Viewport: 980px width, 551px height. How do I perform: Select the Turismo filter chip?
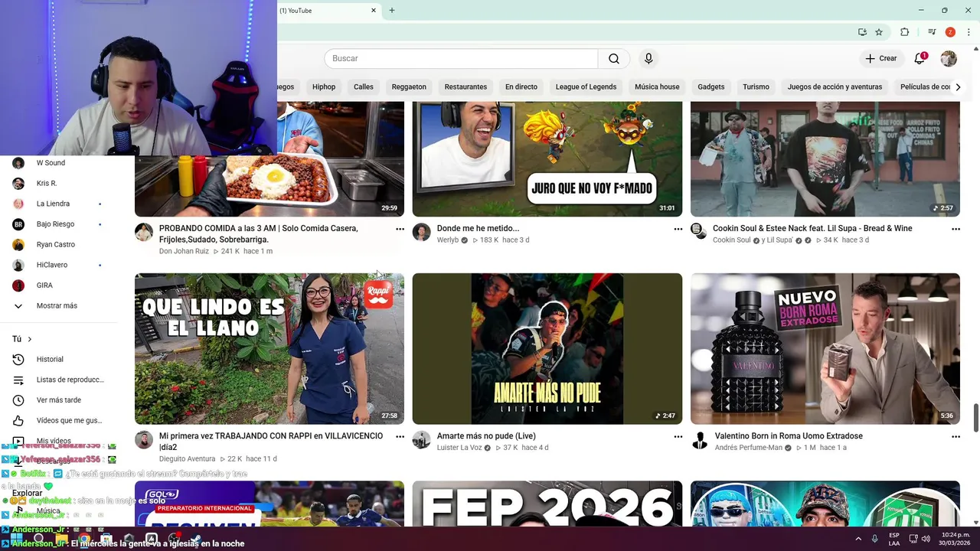(x=756, y=86)
